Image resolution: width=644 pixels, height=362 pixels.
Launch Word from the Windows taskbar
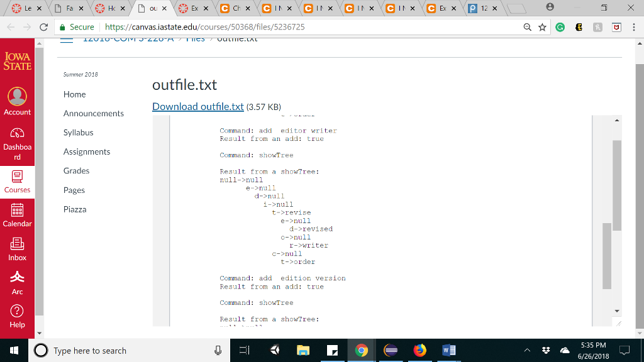(448, 350)
